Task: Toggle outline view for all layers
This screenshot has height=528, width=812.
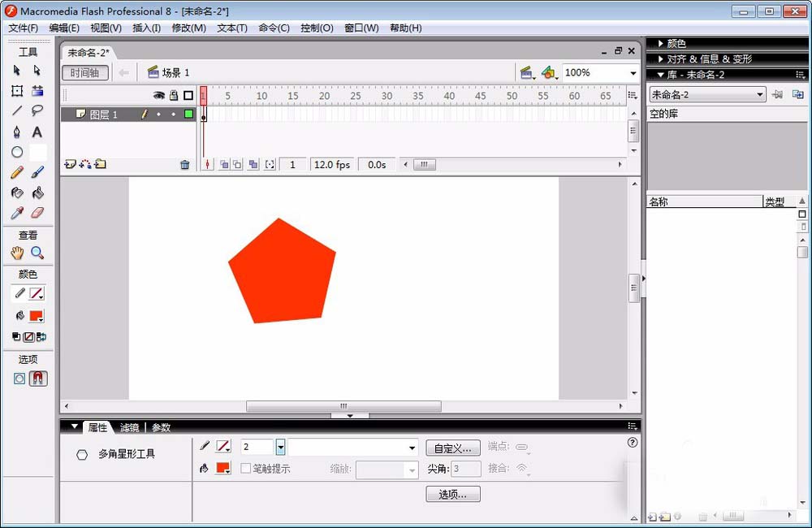Action: point(188,95)
